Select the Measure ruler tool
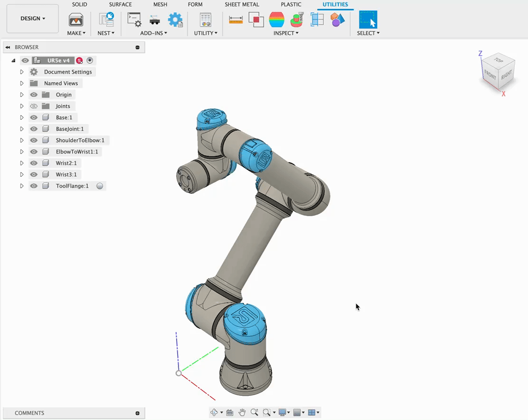The image size is (528, 420). (x=236, y=20)
